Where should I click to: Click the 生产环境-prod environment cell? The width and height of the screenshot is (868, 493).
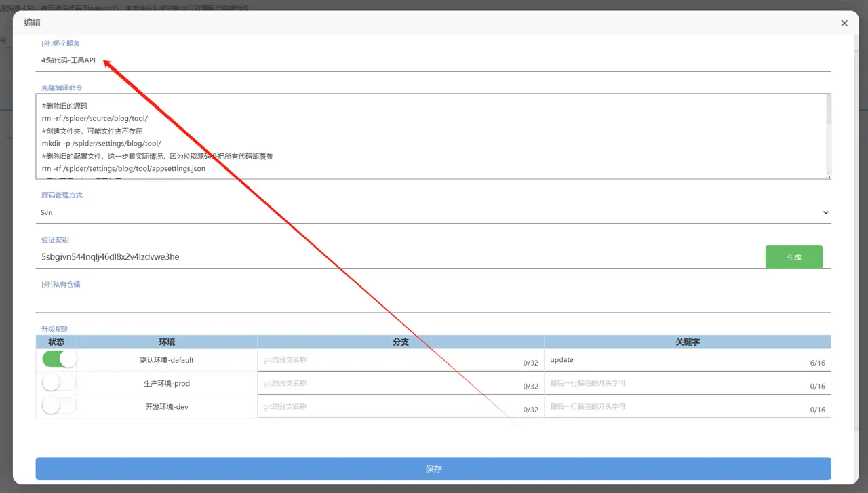pyautogui.click(x=167, y=383)
